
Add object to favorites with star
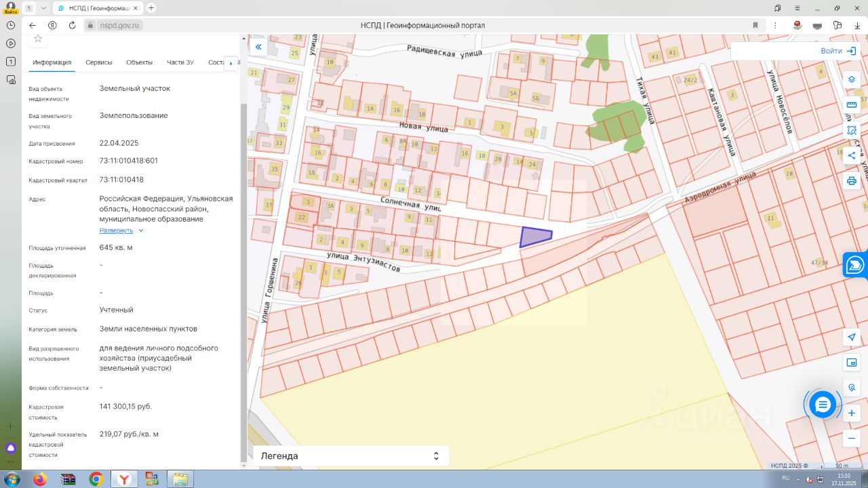pyautogui.click(x=38, y=39)
